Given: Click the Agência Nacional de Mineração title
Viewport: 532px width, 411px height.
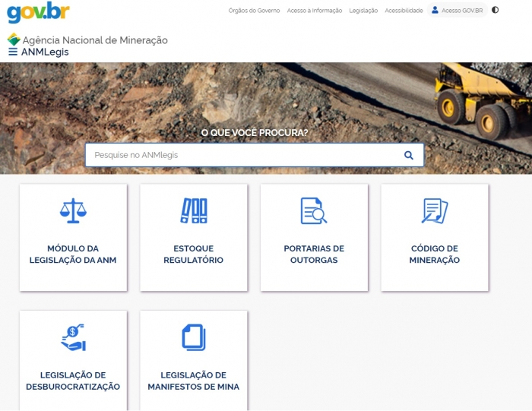Looking at the screenshot, I should (95, 40).
